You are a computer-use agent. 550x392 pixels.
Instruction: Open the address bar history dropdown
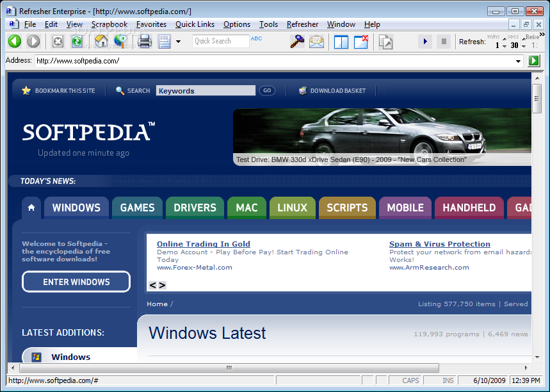click(x=518, y=61)
